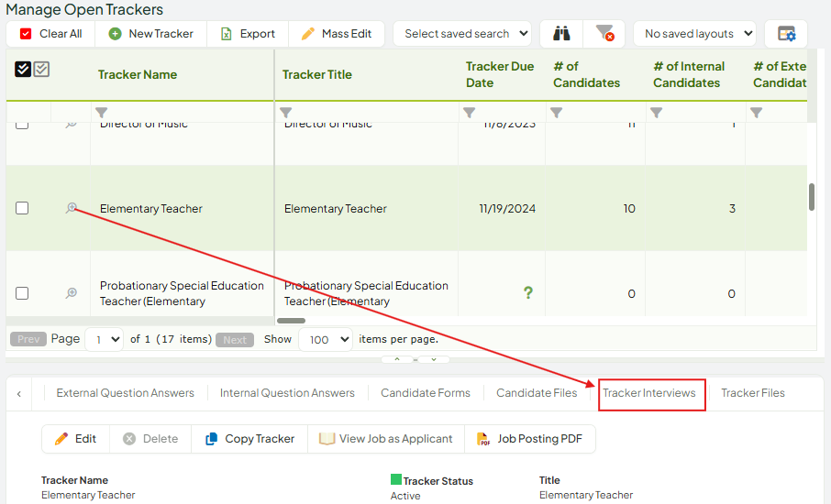This screenshot has height=504, width=831.
Task: Click the green question mark due date
Action: click(x=527, y=292)
